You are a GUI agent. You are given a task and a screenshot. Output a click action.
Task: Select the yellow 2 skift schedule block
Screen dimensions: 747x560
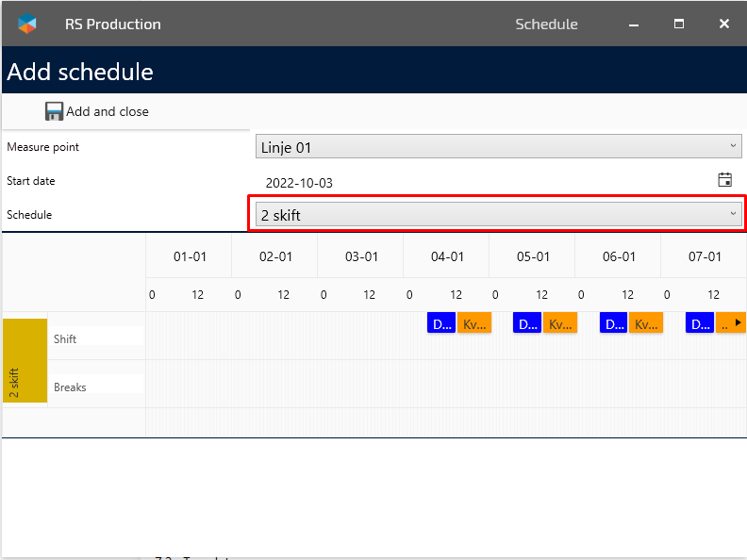pos(25,360)
